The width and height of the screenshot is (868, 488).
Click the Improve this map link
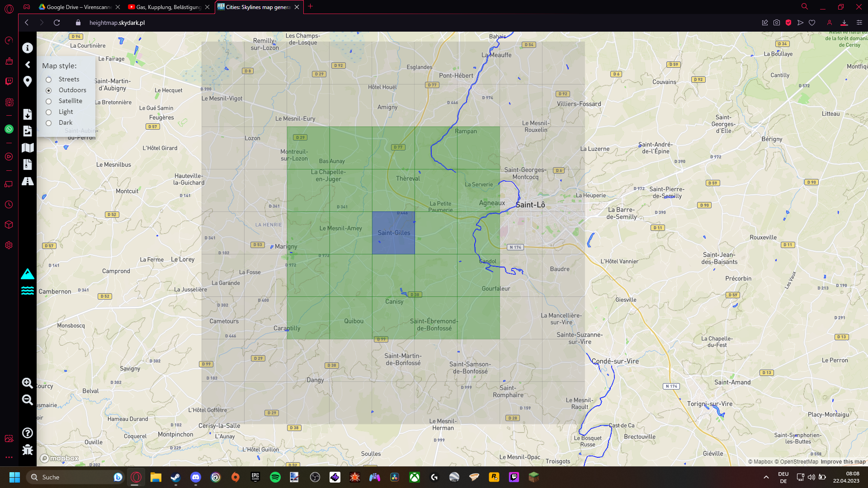pos(843,462)
